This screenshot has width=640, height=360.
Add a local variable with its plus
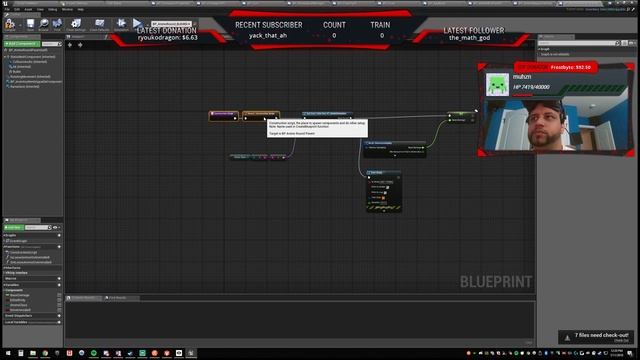(59, 322)
